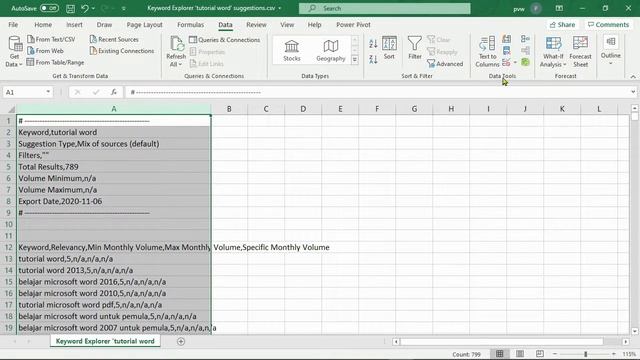Expand the Data Types gallery
This screenshot has width=640, height=360.
tap(355, 60)
